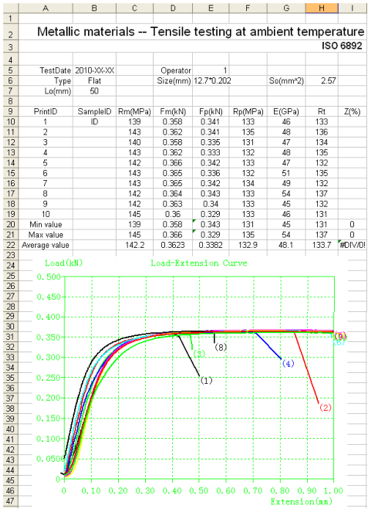Click the blue curve label (4)
375x515 pixels.
(x=288, y=363)
